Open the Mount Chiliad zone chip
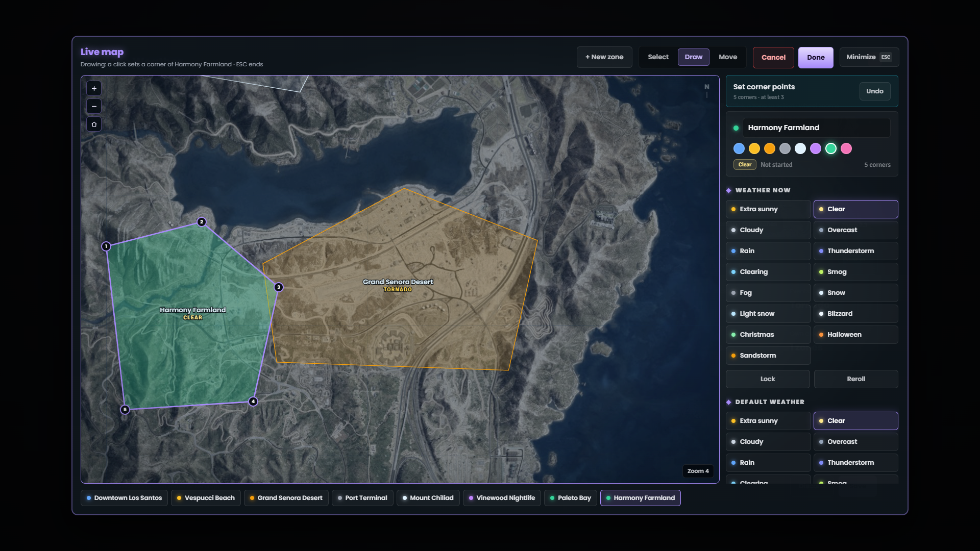This screenshot has width=980, height=551. point(428,498)
